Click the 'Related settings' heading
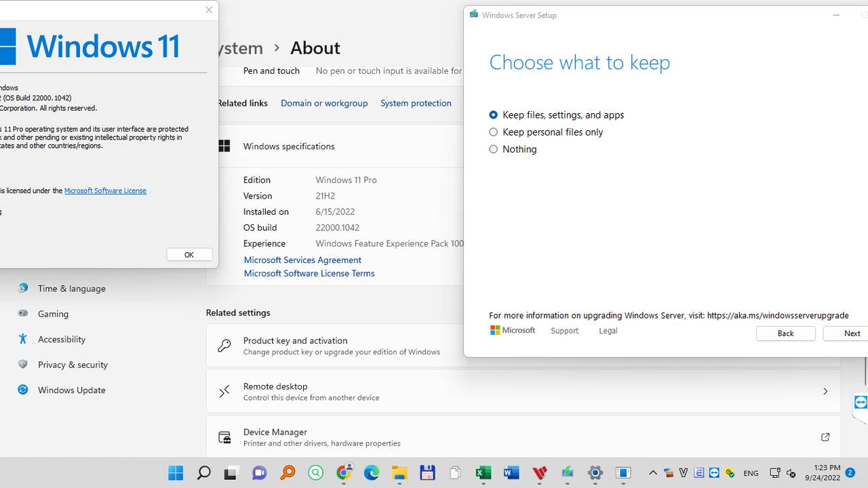 (x=238, y=312)
